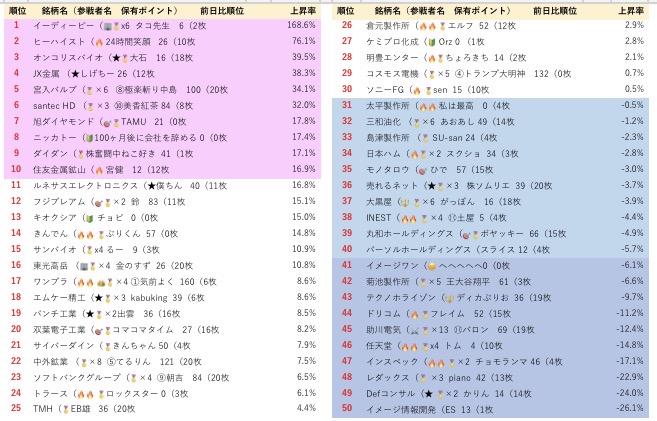Screen dimensions: 657x421
Task: Click the left 上昇率 column header
Action: tap(304, 9)
